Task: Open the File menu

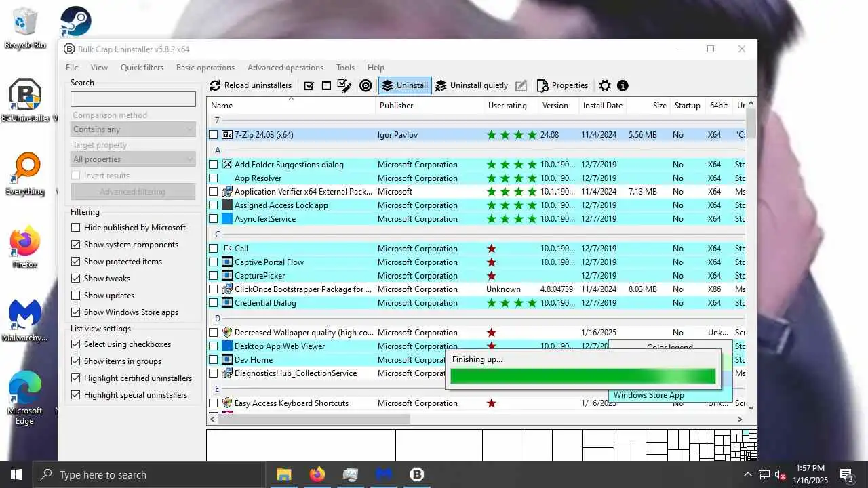Action: (x=72, y=68)
